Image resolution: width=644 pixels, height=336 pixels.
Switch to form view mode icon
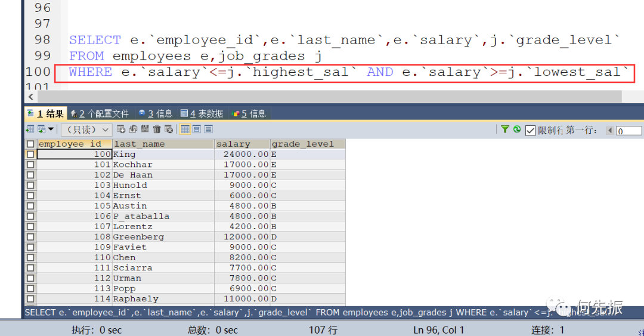pos(197,129)
